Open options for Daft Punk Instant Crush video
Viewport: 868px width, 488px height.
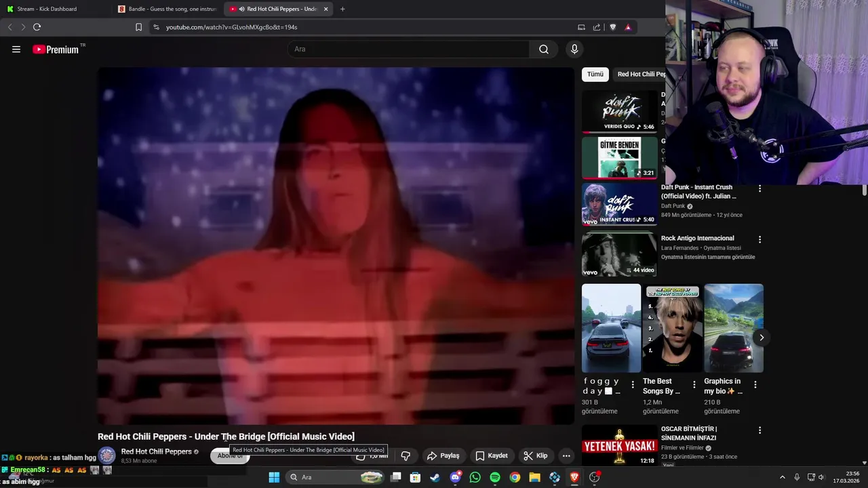point(759,188)
